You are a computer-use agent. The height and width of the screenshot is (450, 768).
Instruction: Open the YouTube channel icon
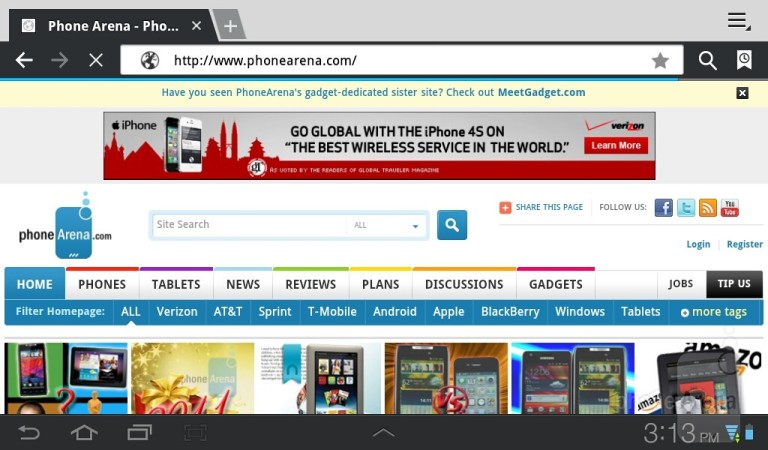click(x=730, y=208)
